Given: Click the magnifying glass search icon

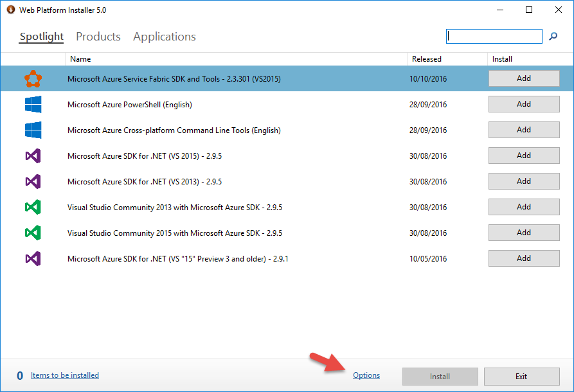Looking at the screenshot, I should point(553,36).
